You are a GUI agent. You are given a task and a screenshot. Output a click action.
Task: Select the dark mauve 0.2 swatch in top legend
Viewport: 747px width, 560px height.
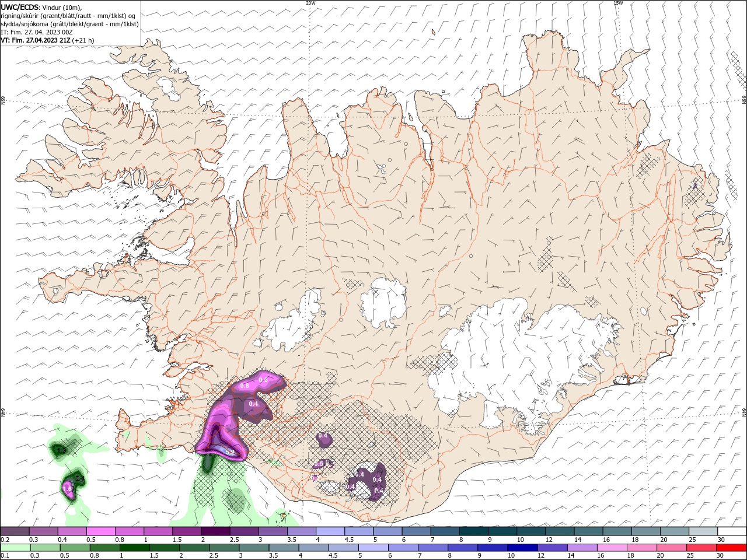(15, 531)
